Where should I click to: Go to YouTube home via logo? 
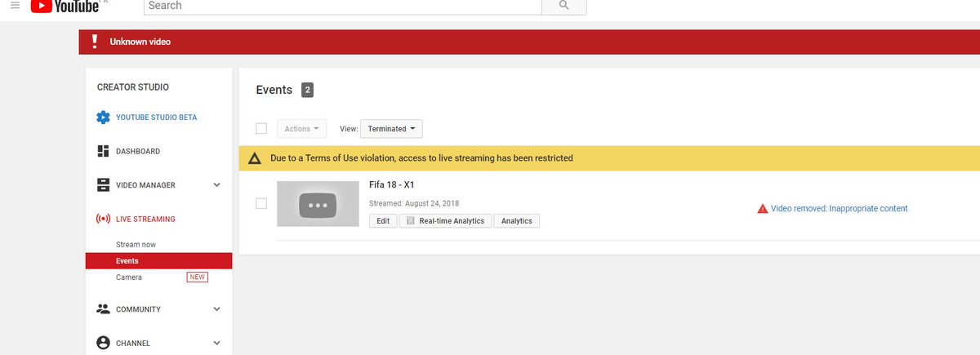(65, 6)
